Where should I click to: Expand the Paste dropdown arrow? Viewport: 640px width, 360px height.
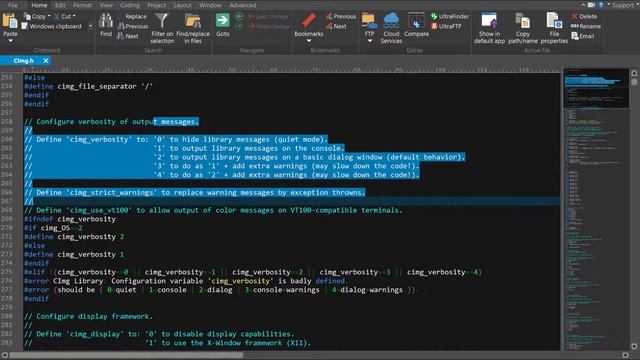point(10,41)
